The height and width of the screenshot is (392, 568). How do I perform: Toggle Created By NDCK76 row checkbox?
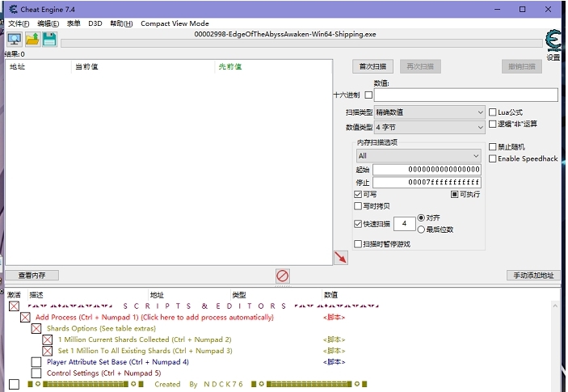[14, 385]
